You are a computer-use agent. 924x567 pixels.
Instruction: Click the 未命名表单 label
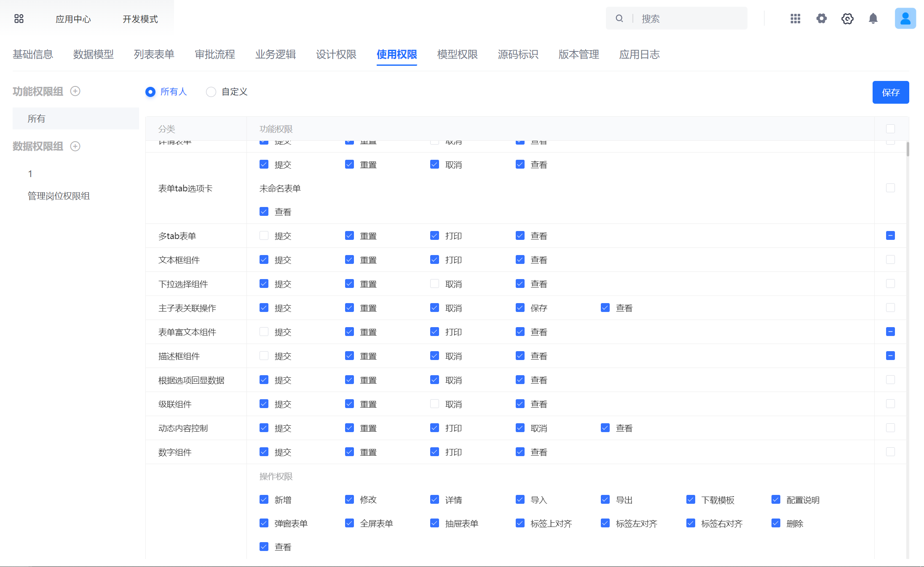[280, 188]
